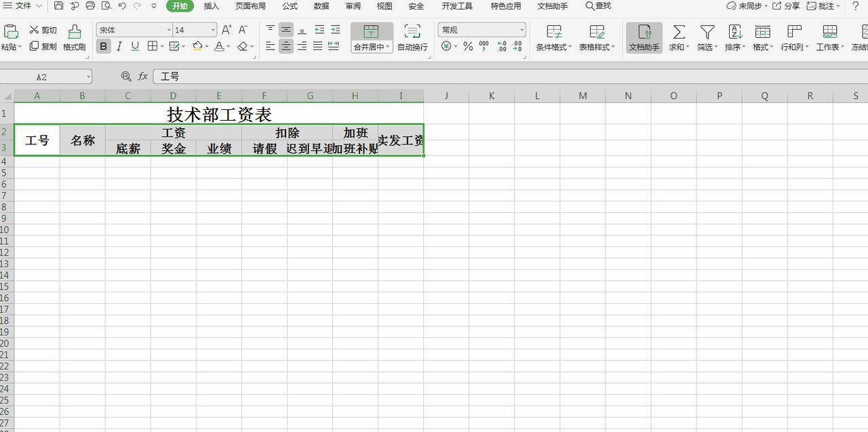Expand the Table Style (表格样式) menu

pyautogui.click(x=597, y=47)
